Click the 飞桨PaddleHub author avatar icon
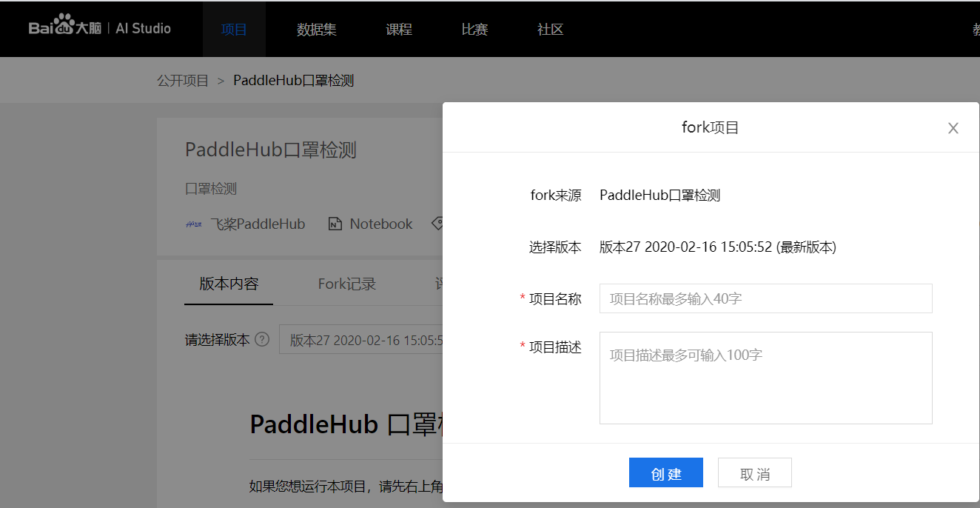 click(x=193, y=224)
